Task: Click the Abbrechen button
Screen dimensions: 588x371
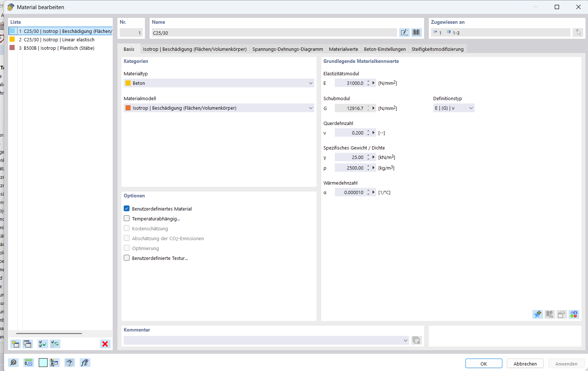Action: 525,364
